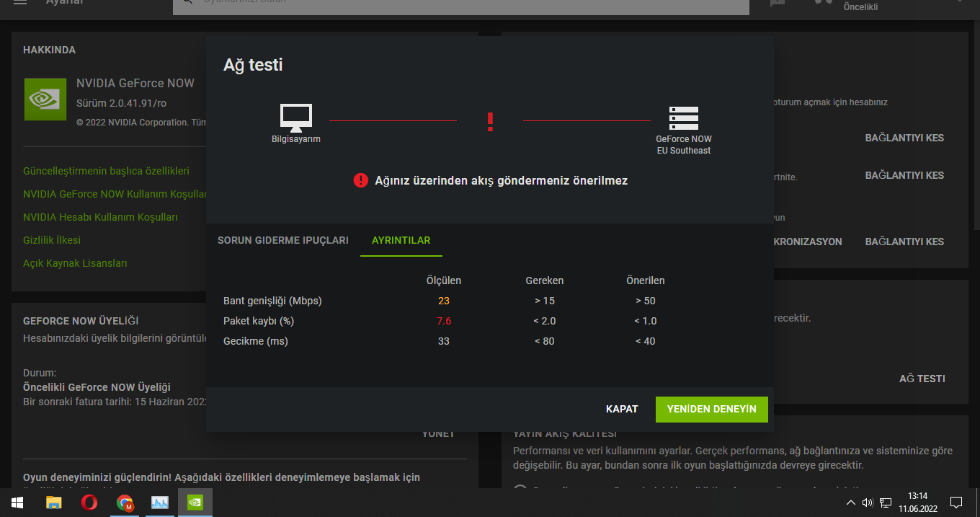
Task: Open File Explorer from the taskbar
Action: [x=53, y=503]
